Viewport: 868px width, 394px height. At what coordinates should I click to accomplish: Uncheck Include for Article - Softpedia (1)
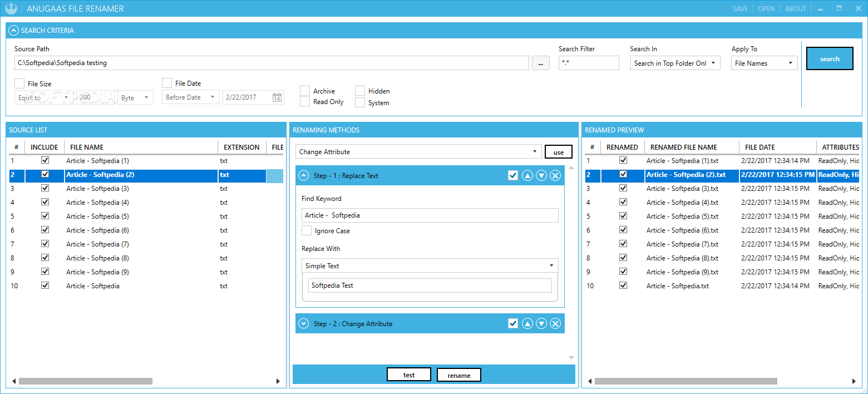45,160
